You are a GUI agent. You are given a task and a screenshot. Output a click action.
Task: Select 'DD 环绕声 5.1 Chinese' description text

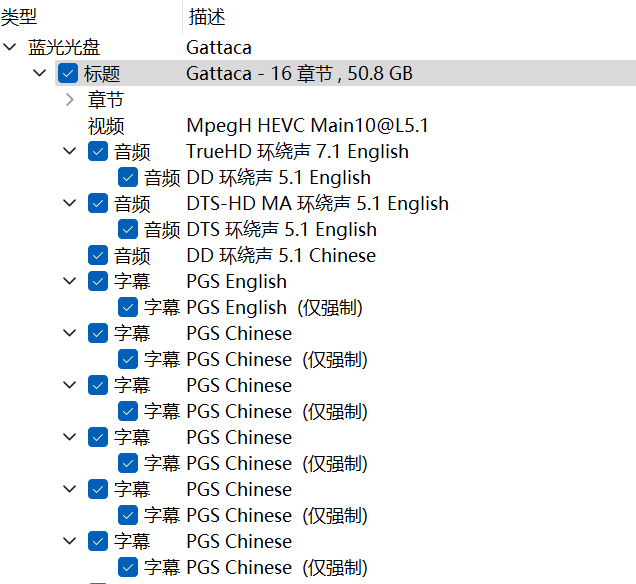tap(281, 256)
